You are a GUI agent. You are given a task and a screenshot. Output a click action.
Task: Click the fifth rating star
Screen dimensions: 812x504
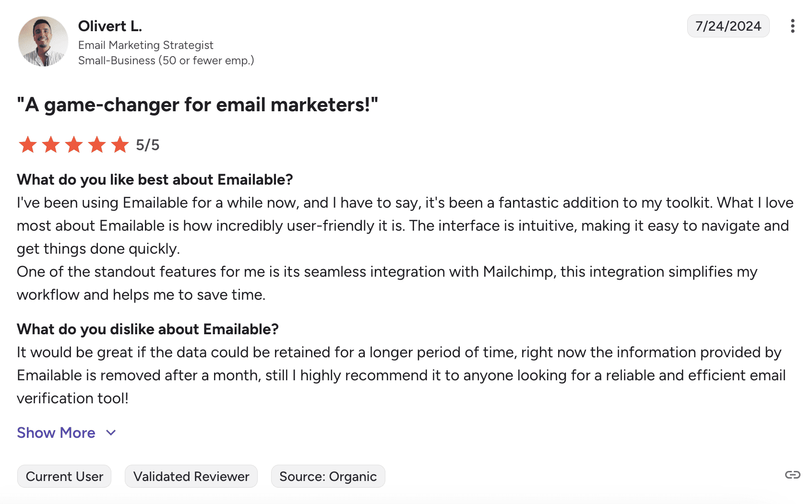[120, 144]
